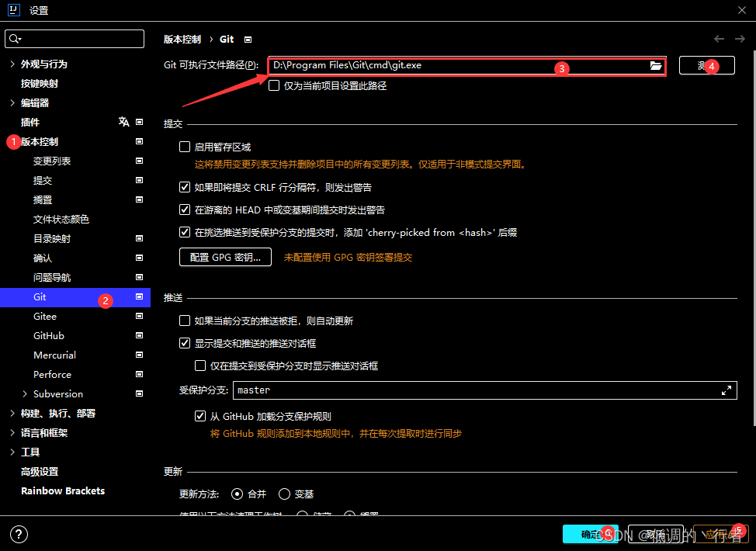Select Mercurial in the settings tree
Image resolution: width=756 pixels, height=551 pixels.
point(54,355)
